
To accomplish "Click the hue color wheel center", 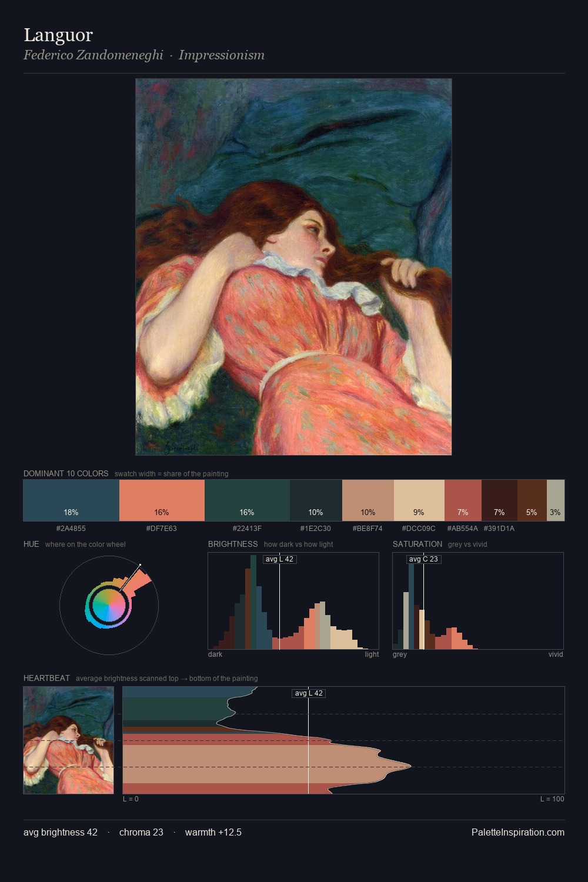I will point(109,605).
